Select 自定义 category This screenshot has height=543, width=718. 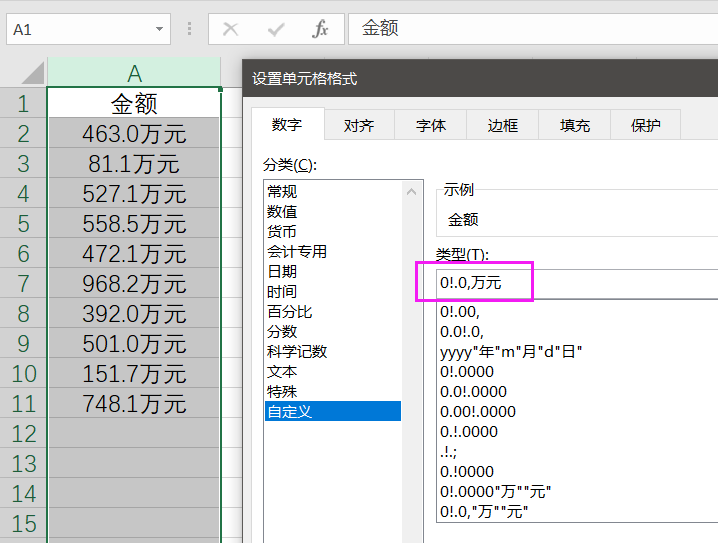coord(333,411)
